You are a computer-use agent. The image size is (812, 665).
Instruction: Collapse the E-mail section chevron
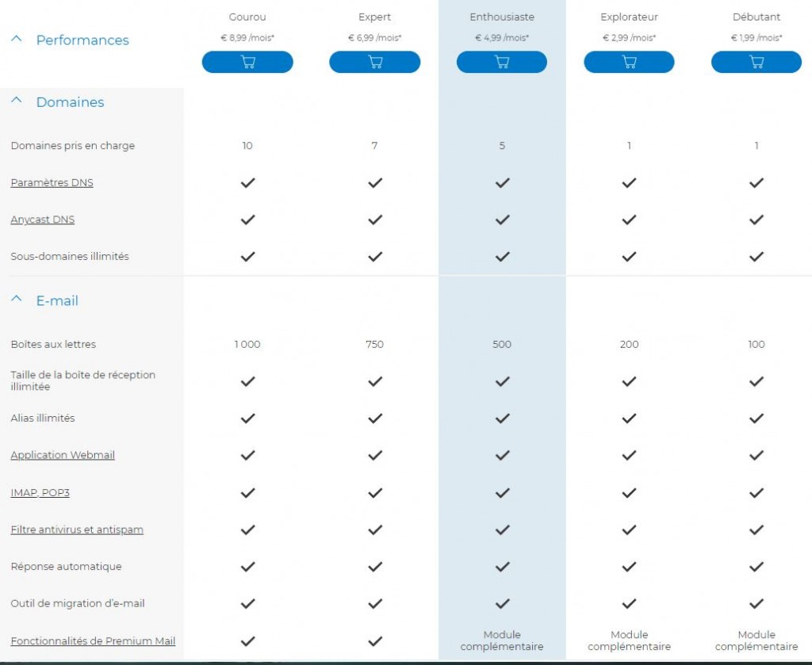click(17, 299)
